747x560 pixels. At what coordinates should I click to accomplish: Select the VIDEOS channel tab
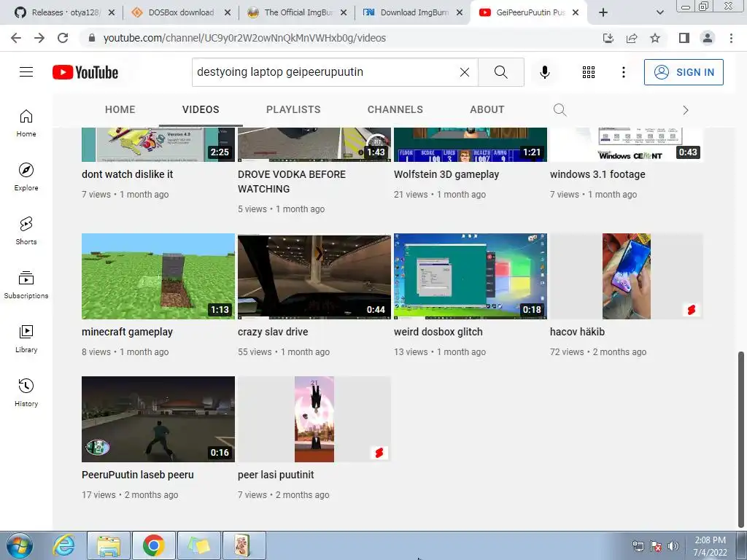point(201,109)
